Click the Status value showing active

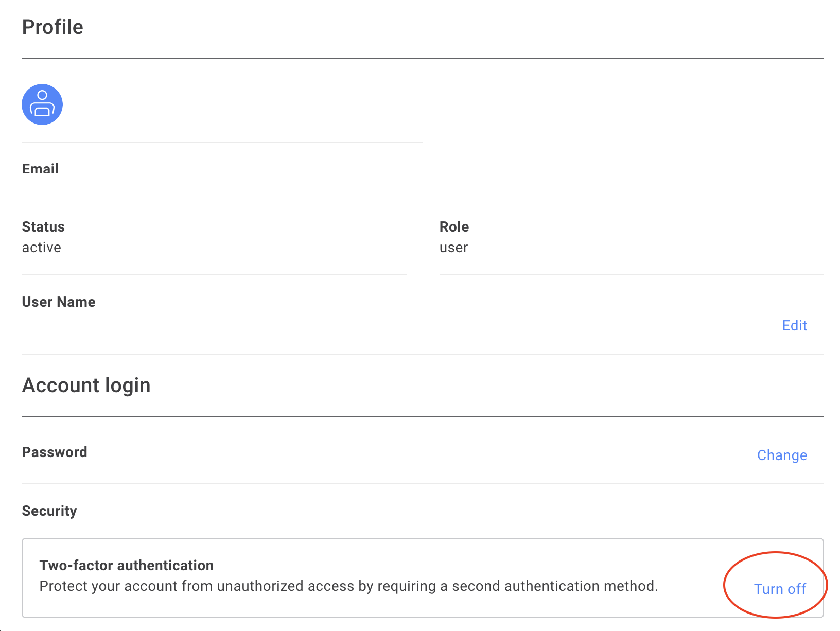[x=41, y=247]
